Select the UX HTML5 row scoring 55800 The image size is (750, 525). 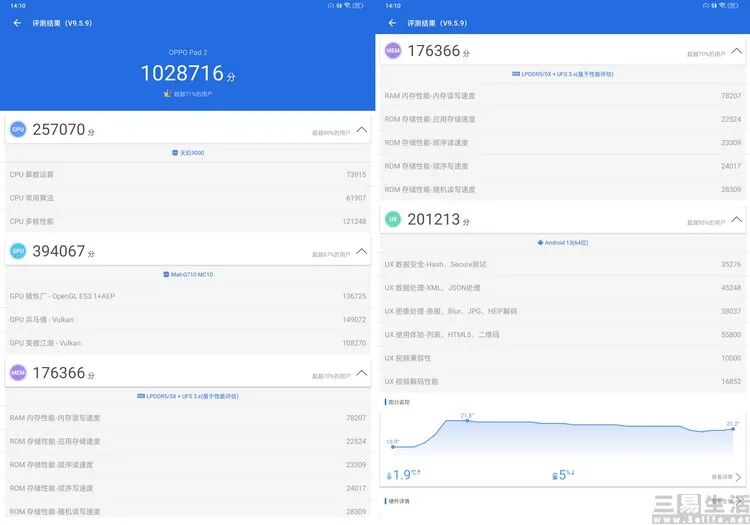[563, 334]
